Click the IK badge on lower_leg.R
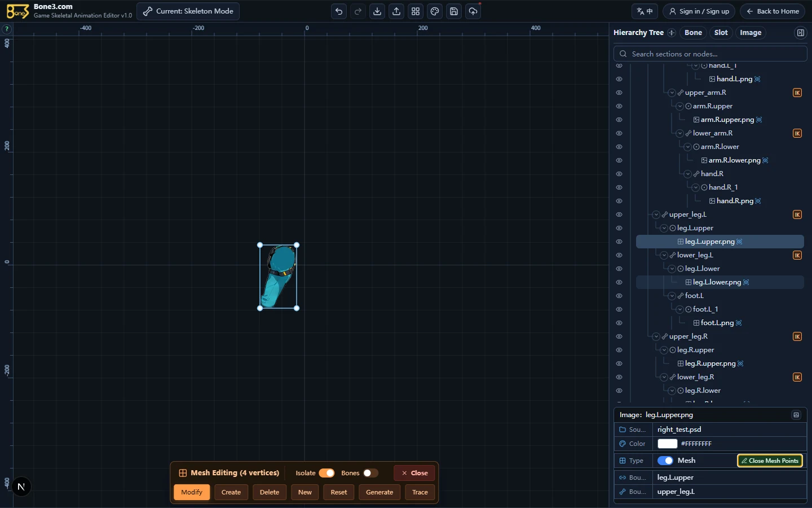 [797, 377]
